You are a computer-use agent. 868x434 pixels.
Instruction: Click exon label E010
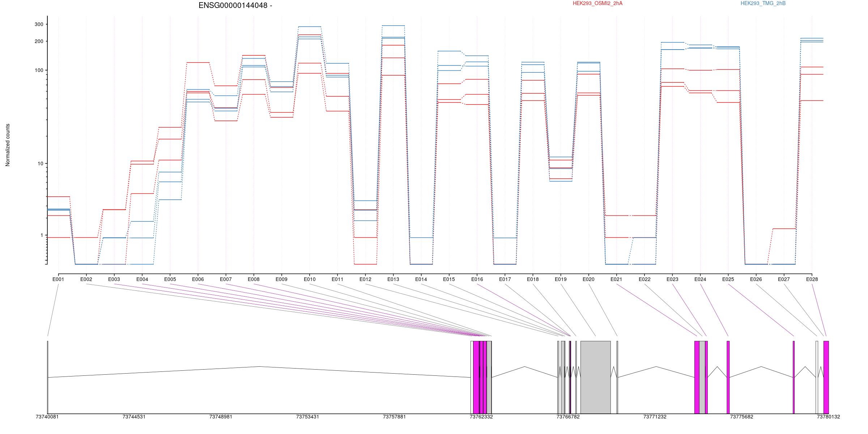[x=310, y=279]
